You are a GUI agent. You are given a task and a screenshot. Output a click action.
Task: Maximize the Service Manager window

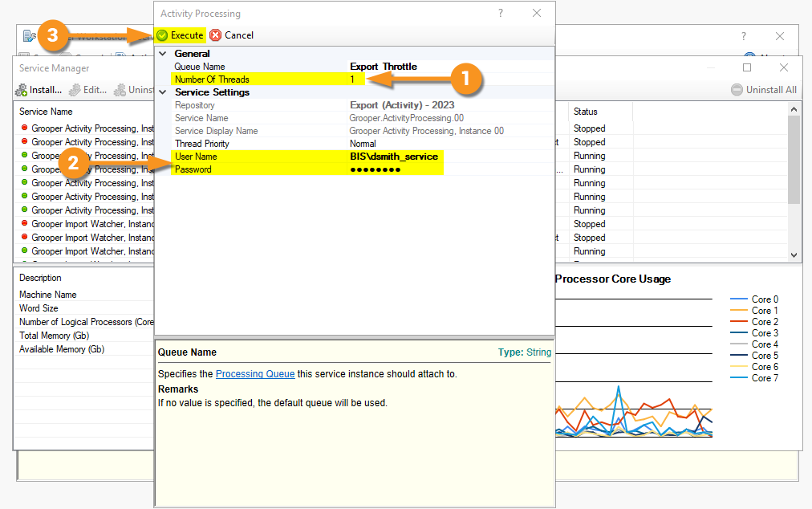point(747,67)
